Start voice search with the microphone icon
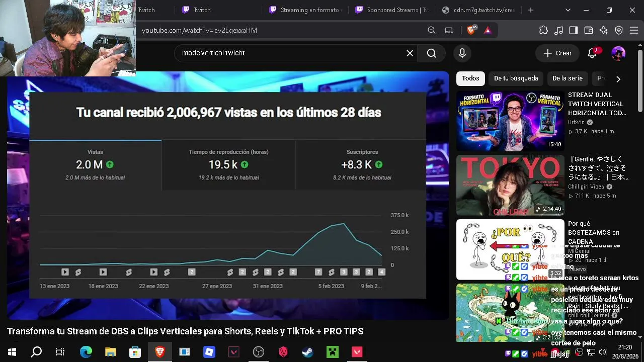Screen dimensions: 644x362 click(x=462, y=53)
